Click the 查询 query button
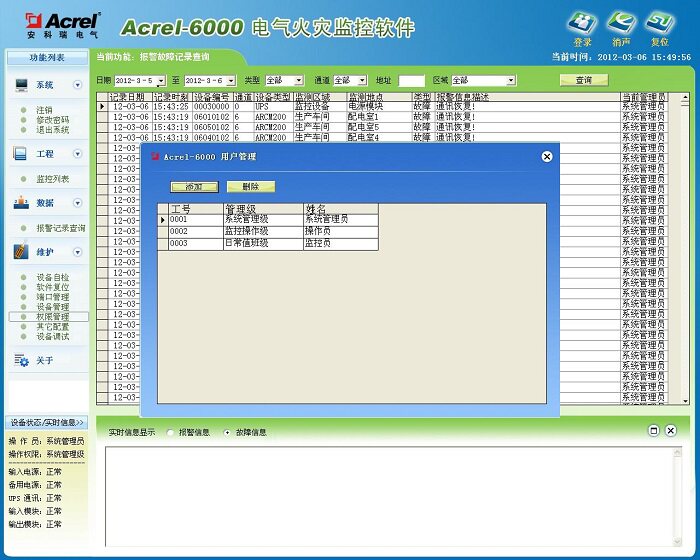The image size is (700, 560). (x=584, y=80)
